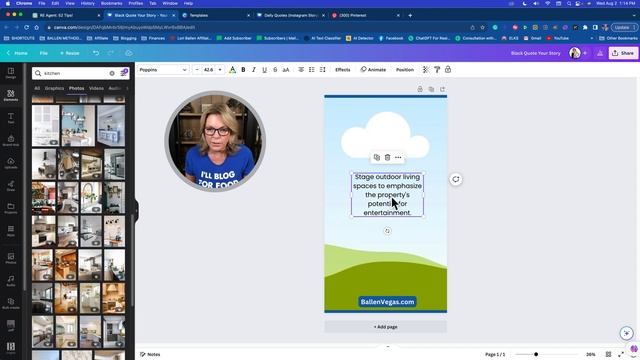Switch to the Graphics tab

tap(54, 88)
